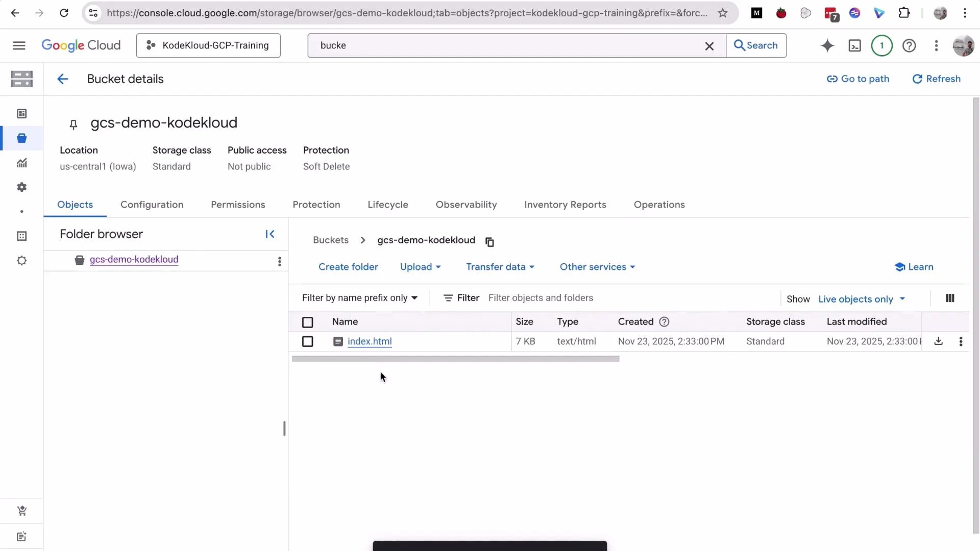
Task: Open more actions for index.html row
Action: click(x=961, y=342)
